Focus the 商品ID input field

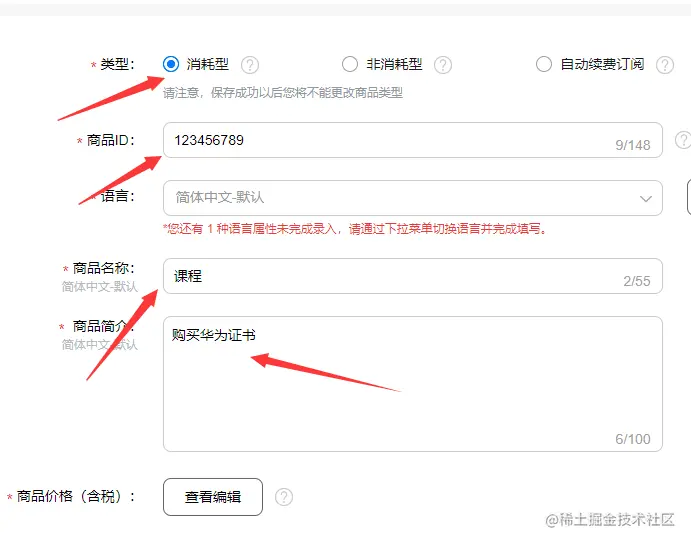point(412,140)
